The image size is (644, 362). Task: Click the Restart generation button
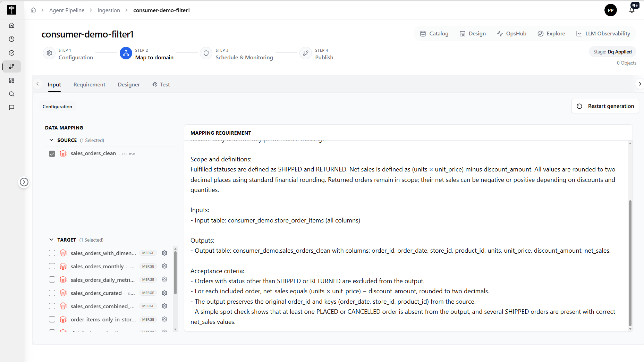pos(605,106)
